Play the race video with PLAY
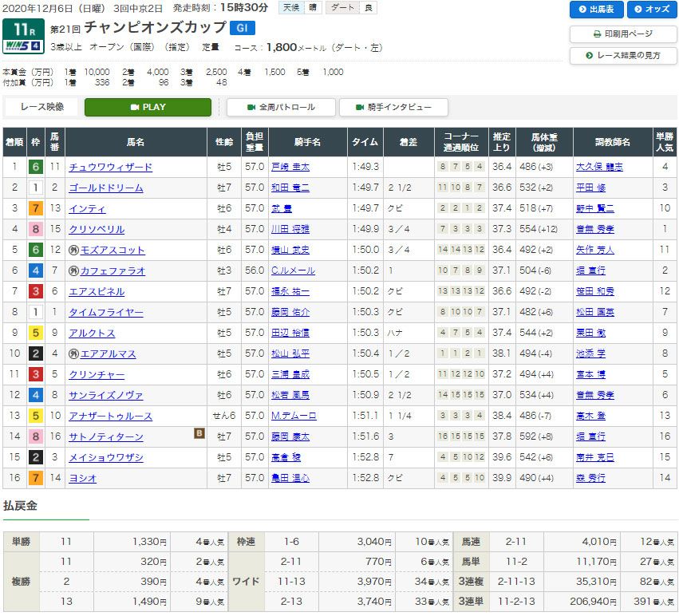This screenshot has height=616, width=679. [148, 107]
